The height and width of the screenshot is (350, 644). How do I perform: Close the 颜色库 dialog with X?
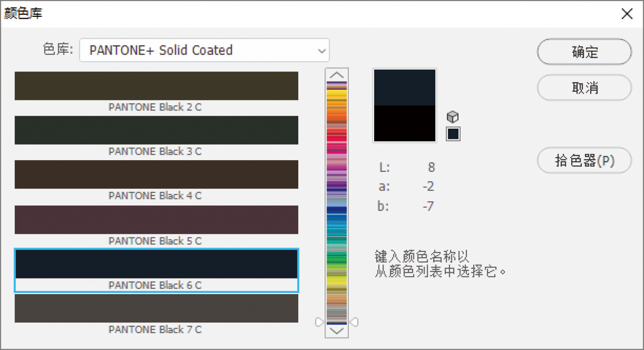(627, 14)
